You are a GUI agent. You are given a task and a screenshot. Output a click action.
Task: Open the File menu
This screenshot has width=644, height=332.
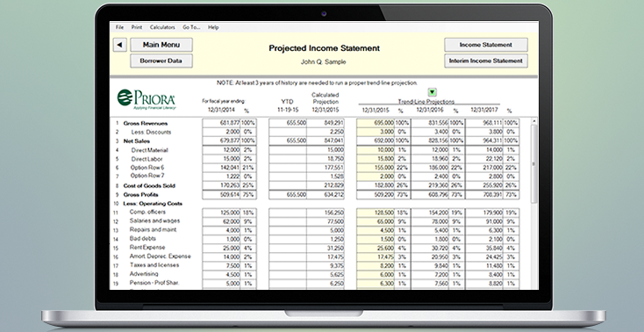(x=119, y=27)
